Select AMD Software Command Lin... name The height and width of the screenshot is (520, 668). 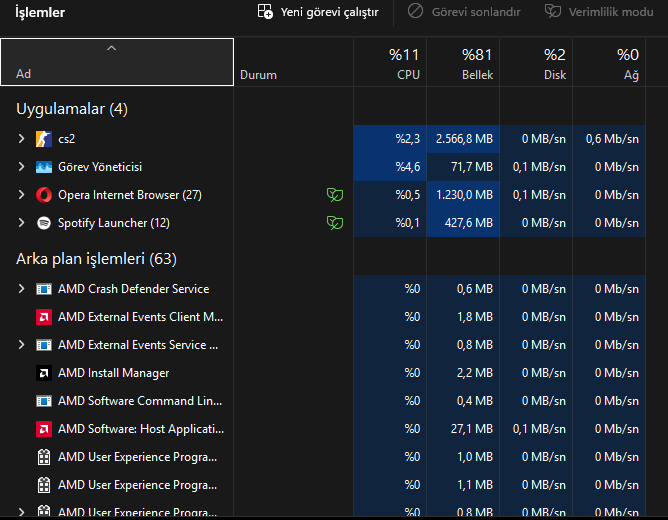(x=140, y=401)
